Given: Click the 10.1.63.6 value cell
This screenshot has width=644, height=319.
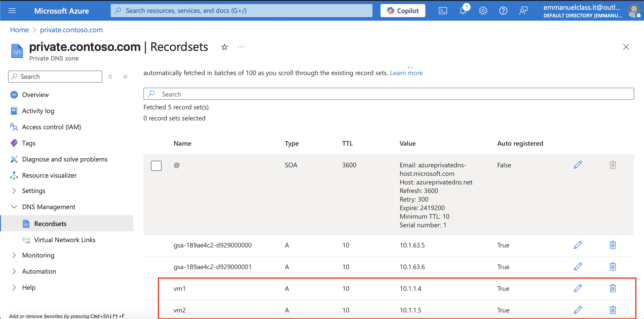Looking at the screenshot, I should tap(412, 267).
